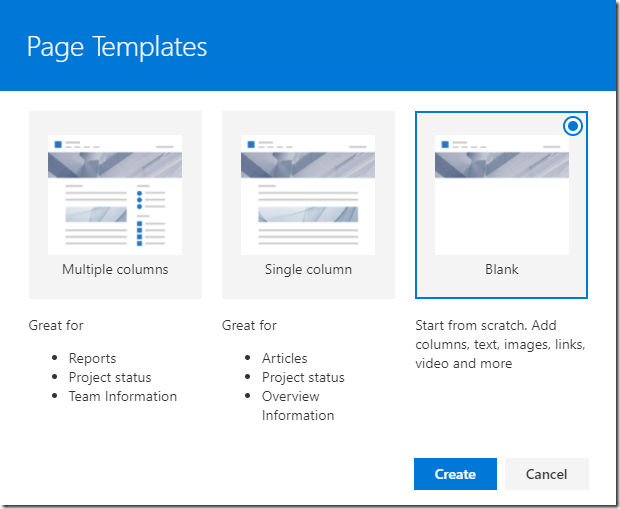Viewport: 620px width, 509px height.
Task: Click the "Page Templates" dialog title
Action: 117,46
